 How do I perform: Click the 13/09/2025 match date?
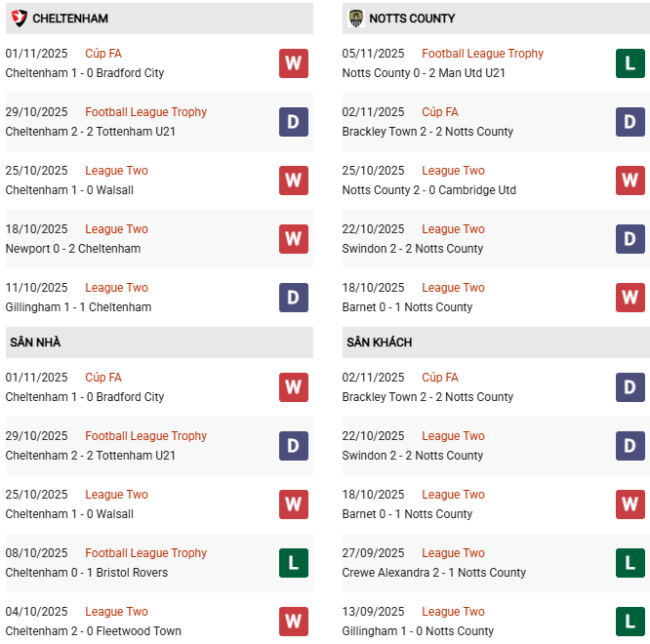(373, 612)
